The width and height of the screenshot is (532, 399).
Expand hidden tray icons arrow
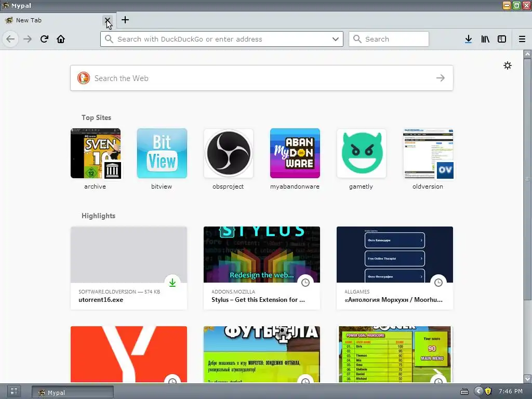[478, 391]
